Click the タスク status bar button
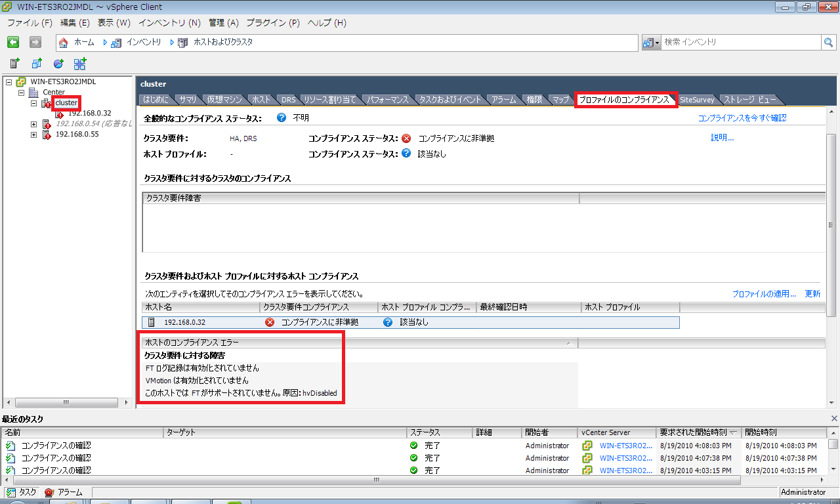 [21, 492]
